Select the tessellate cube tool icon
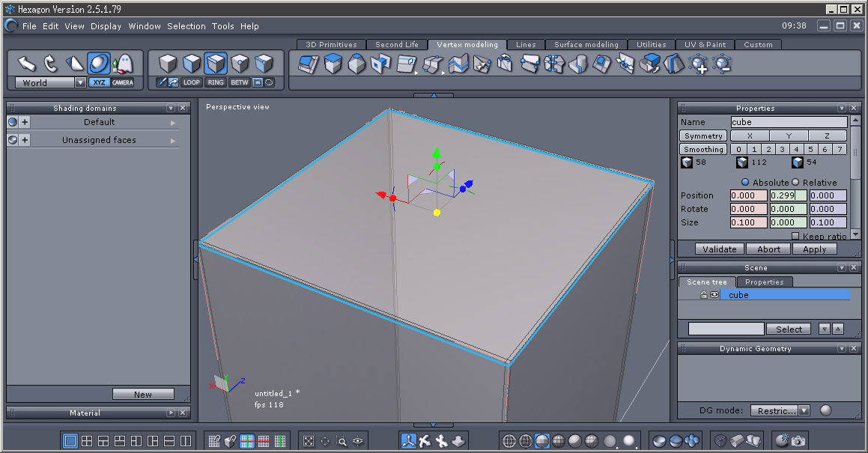This screenshot has width=868, height=453. pos(333,64)
